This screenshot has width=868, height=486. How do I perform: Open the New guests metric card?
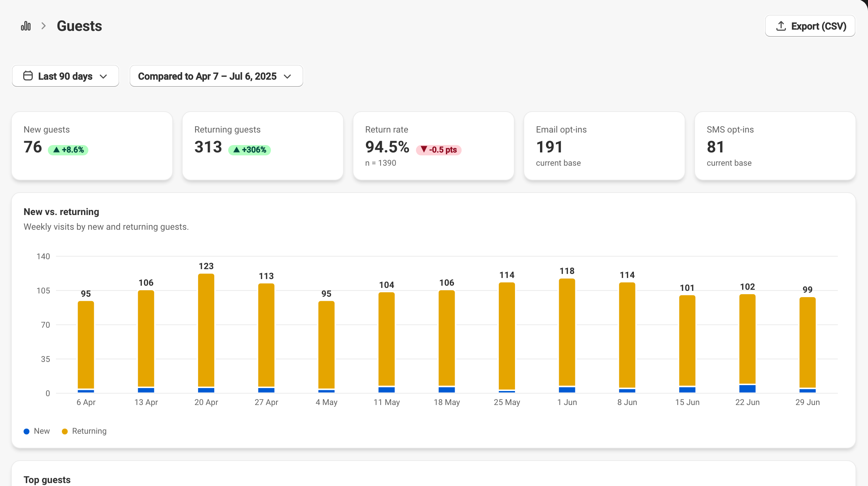click(92, 146)
